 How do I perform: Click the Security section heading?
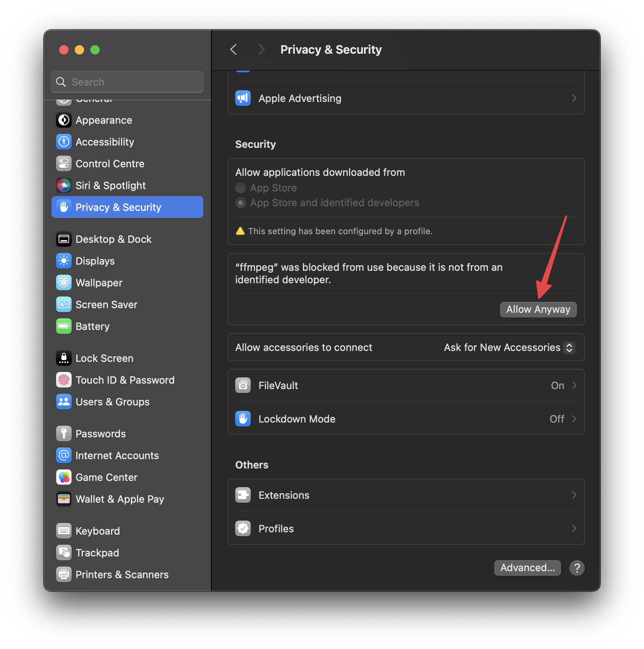[255, 144]
